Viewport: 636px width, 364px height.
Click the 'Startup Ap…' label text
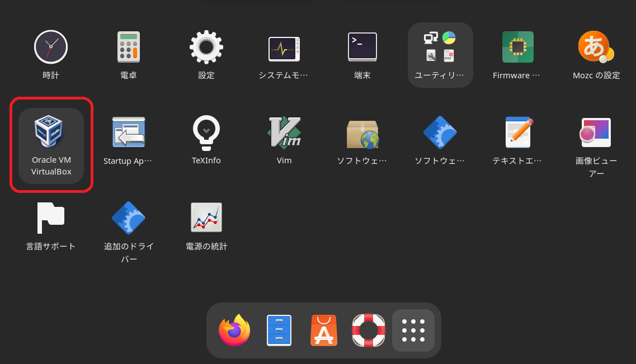[x=128, y=161]
